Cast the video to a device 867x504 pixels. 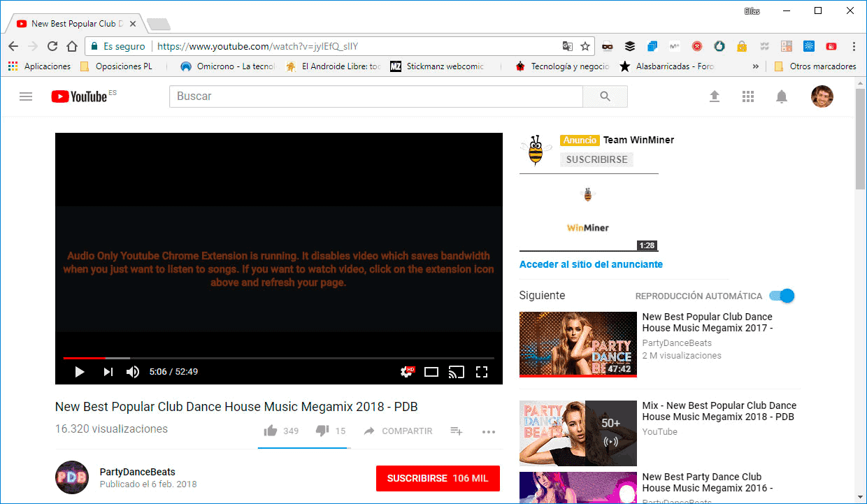click(x=457, y=372)
